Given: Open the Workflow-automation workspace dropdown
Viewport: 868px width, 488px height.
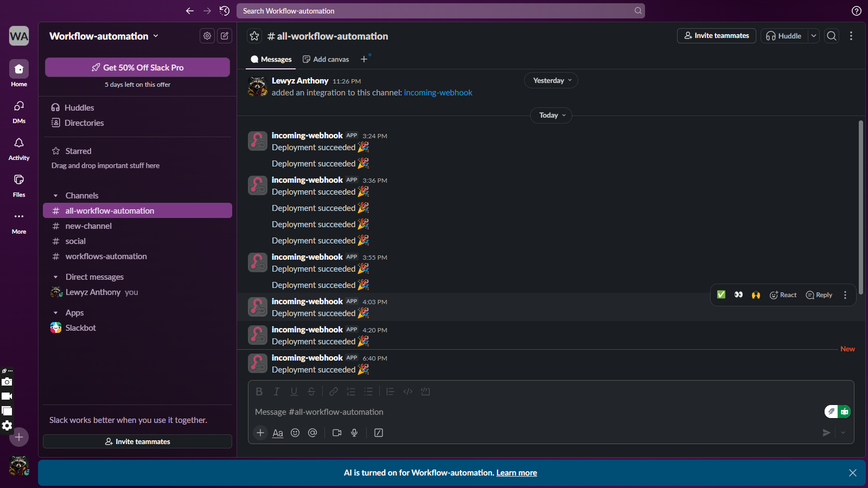Looking at the screenshot, I should [104, 36].
